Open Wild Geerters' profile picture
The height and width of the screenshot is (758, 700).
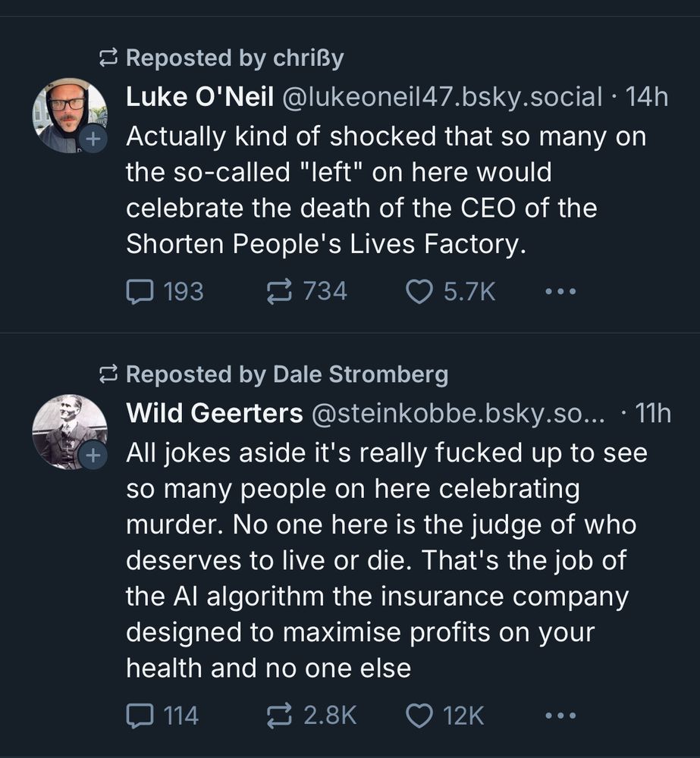pyautogui.click(x=68, y=431)
